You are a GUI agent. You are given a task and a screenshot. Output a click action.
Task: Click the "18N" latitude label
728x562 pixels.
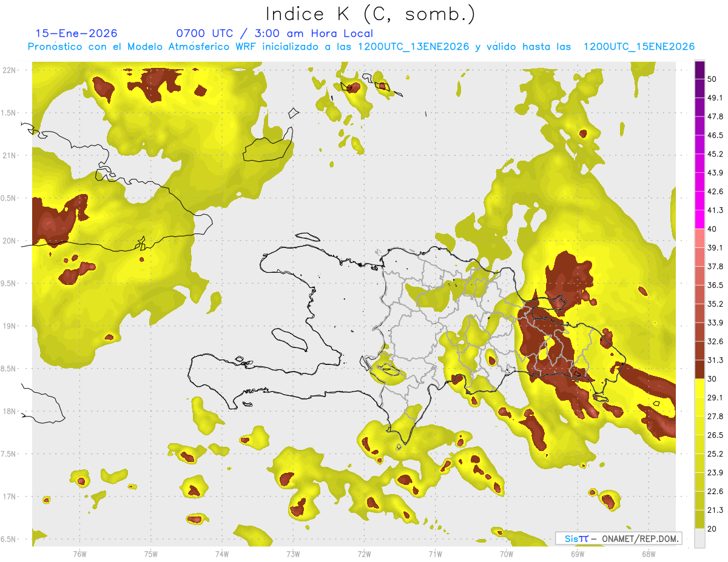[x=10, y=411]
